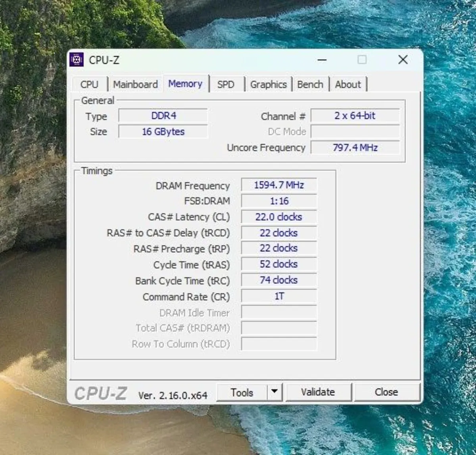Click the 797.4 MHz uncore frequency value

[355, 147]
